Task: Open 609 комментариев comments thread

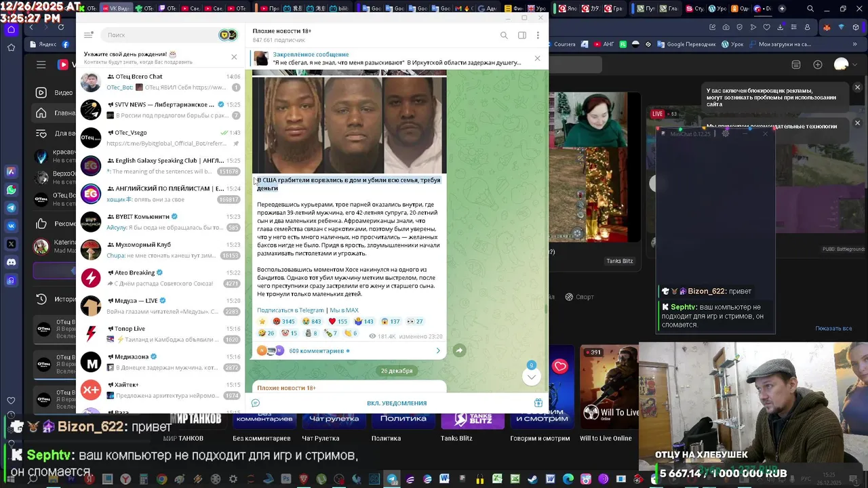Action: [x=349, y=350]
